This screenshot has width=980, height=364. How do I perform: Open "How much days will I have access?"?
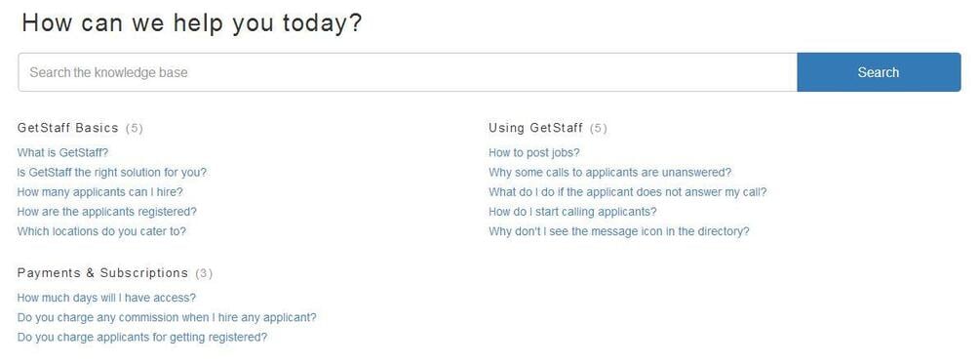(106, 298)
